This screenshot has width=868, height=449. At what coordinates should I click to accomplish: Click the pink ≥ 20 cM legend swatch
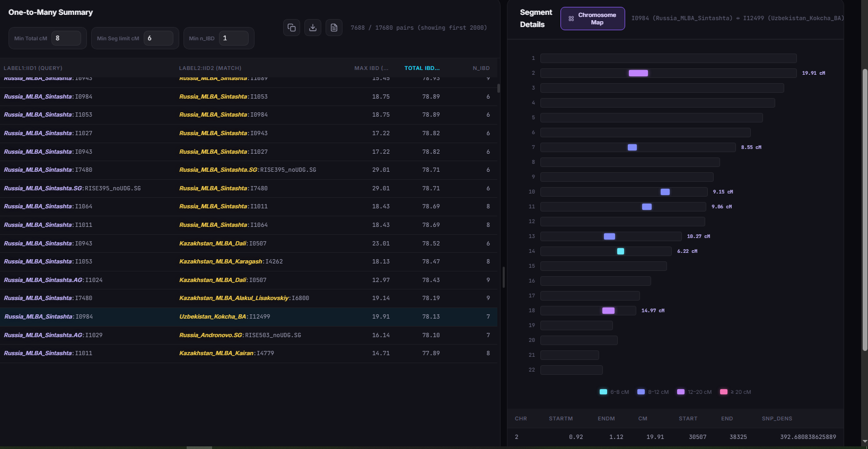[724, 392]
